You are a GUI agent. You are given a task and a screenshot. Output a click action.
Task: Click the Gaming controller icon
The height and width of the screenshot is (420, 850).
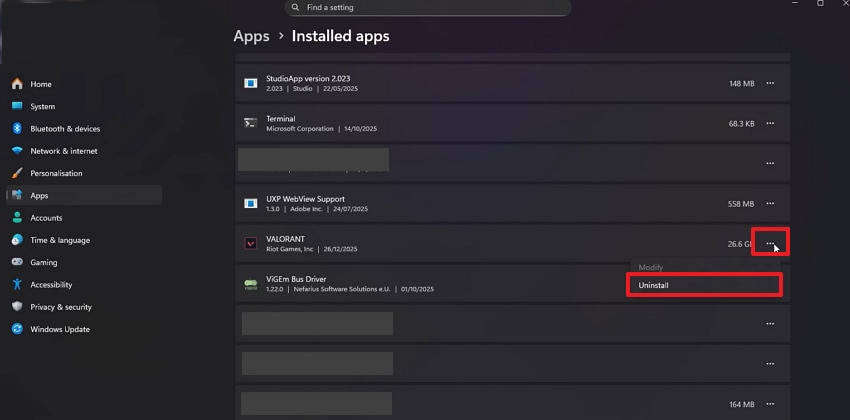[17, 262]
